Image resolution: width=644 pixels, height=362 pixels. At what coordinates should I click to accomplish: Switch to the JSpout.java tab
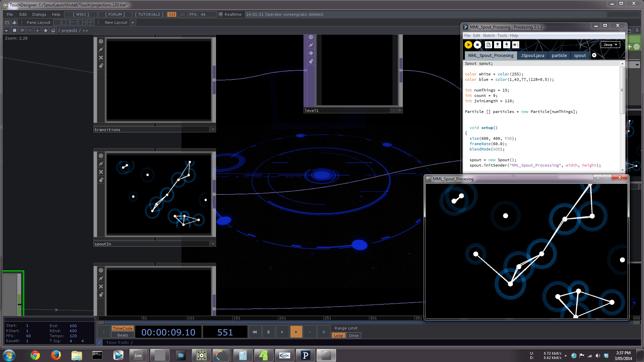pyautogui.click(x=533, y=56)
